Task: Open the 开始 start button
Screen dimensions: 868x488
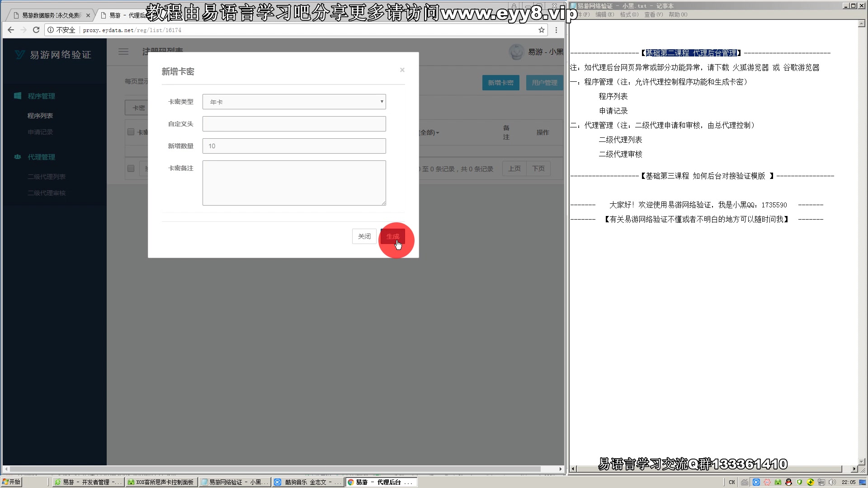Action: (x=11, y=482)
